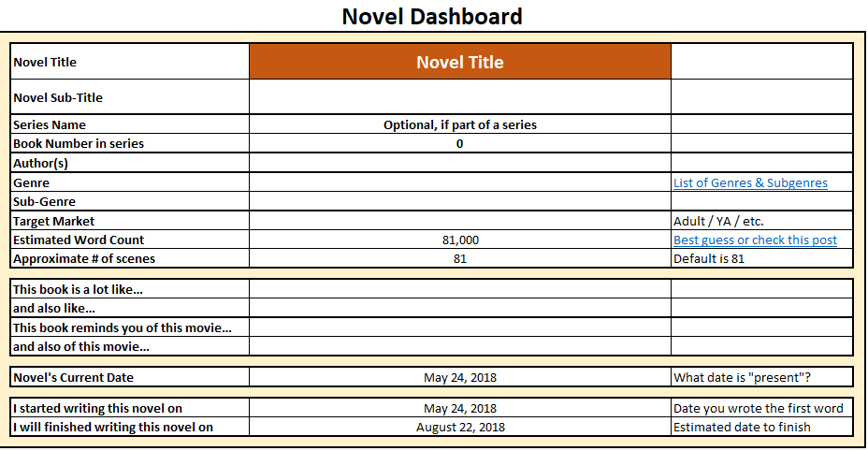Click the empty Target Market value cell
868x451 pixels.
[459, 221]
